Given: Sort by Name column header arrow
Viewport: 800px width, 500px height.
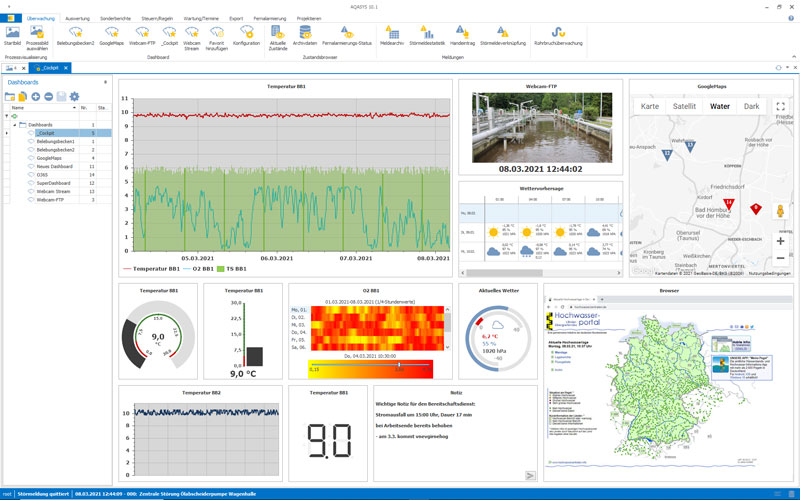Looking at the screenshot, I should pos(74,108).
